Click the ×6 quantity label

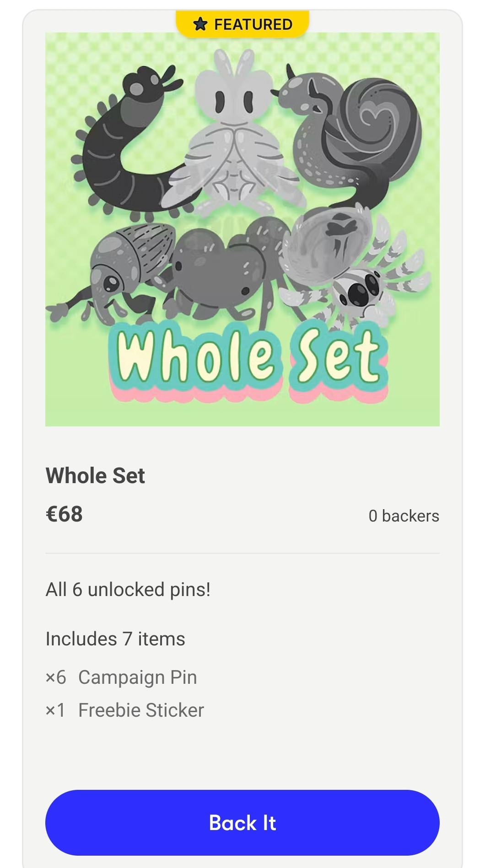click(x=56, y=677)
